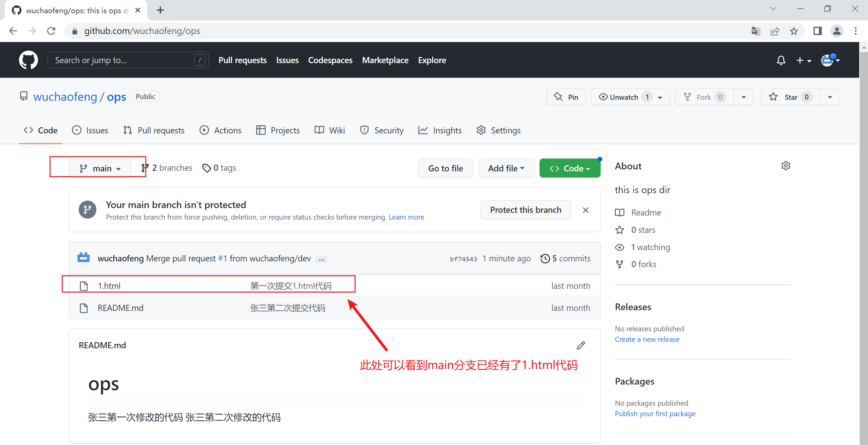Open the notifications bell
The width and height of the screenshot is (868, 445).
(781, 60)
